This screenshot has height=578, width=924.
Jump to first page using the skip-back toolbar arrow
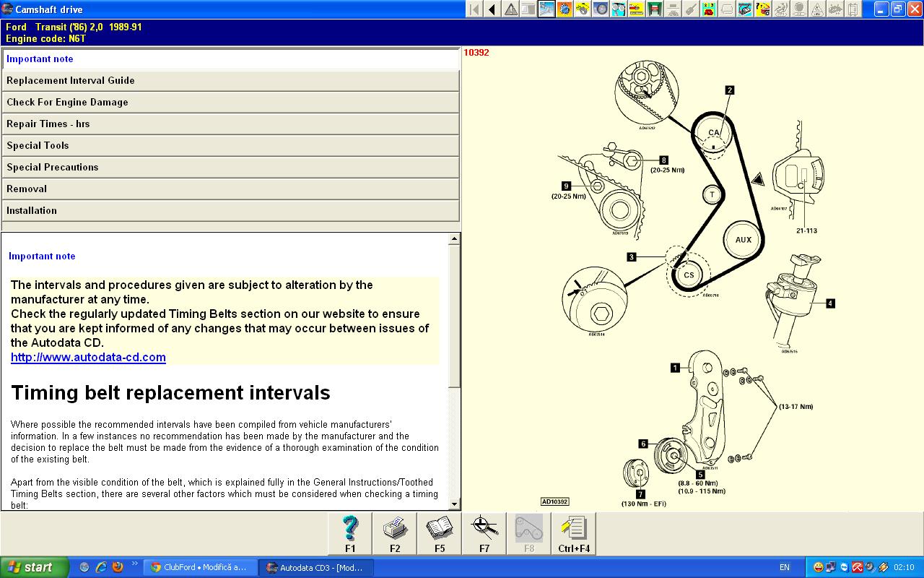474,9
